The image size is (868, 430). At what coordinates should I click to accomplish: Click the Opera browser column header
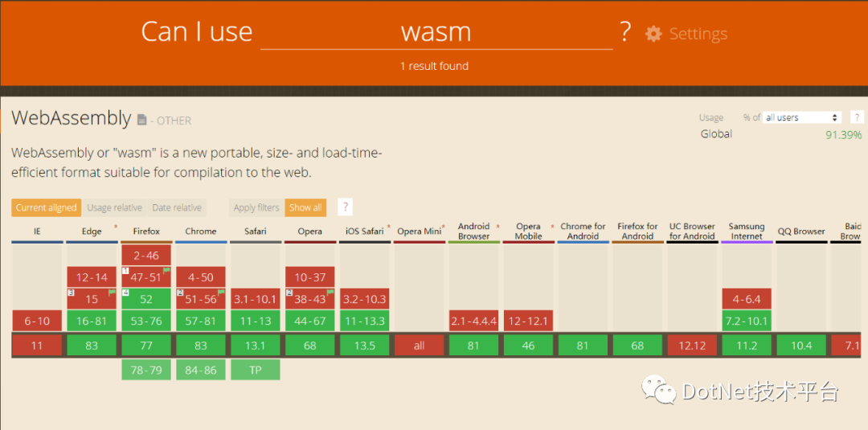310,231
